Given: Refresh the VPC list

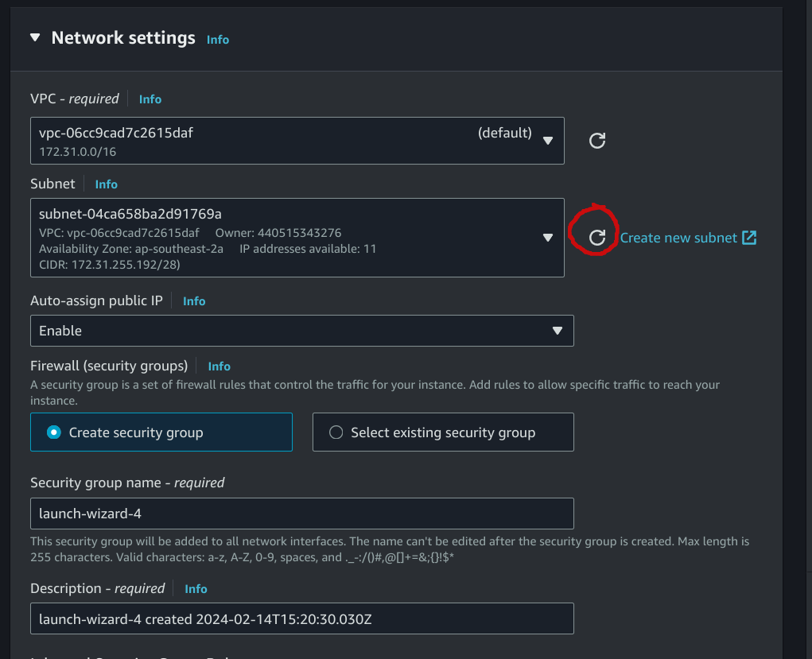Looking at the screenshot, I should click(x=597, y=141).
